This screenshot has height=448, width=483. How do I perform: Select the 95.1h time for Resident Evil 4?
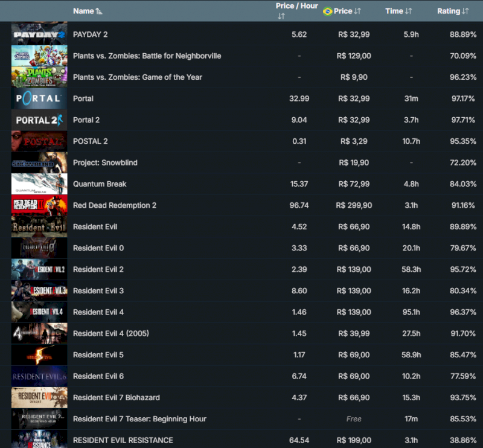(411, 312)
